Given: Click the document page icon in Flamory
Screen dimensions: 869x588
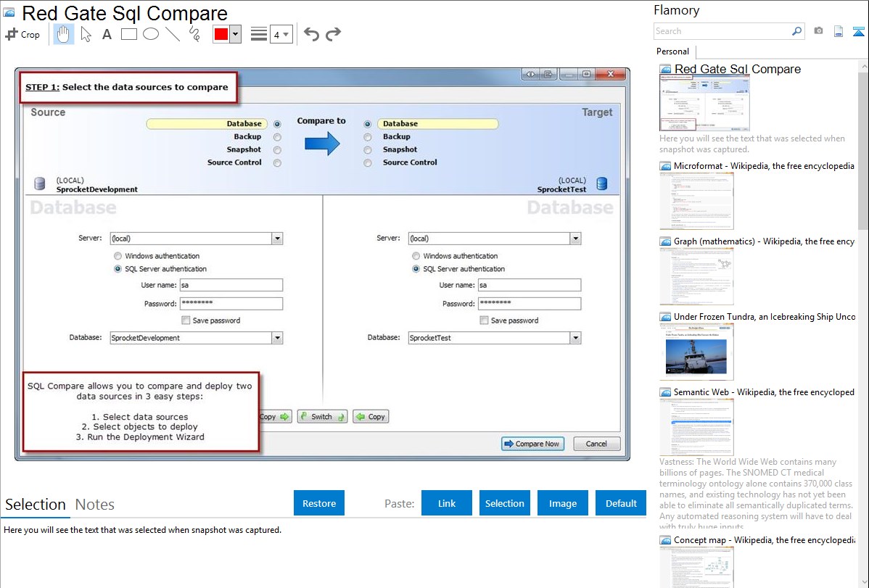Looking at the screenshot, I should (x=839, y=31).
